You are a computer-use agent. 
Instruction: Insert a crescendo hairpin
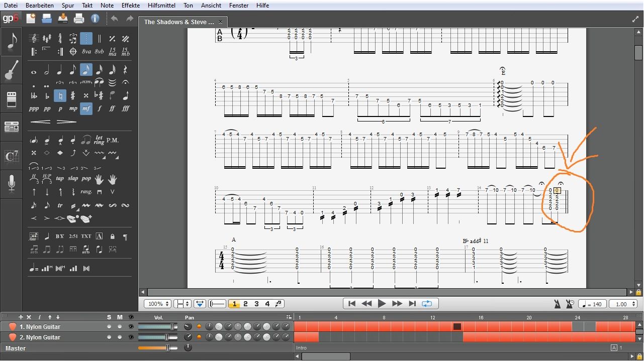(41, 122)
